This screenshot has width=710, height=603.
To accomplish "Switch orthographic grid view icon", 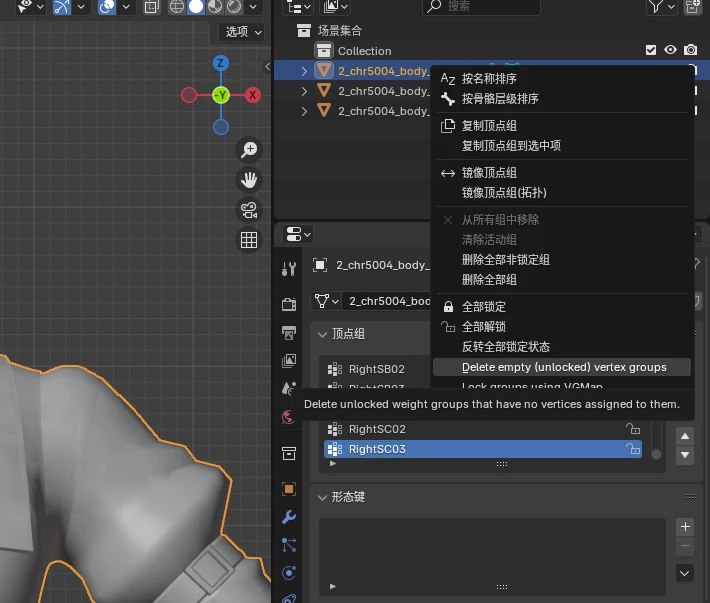I will point(249,240).
